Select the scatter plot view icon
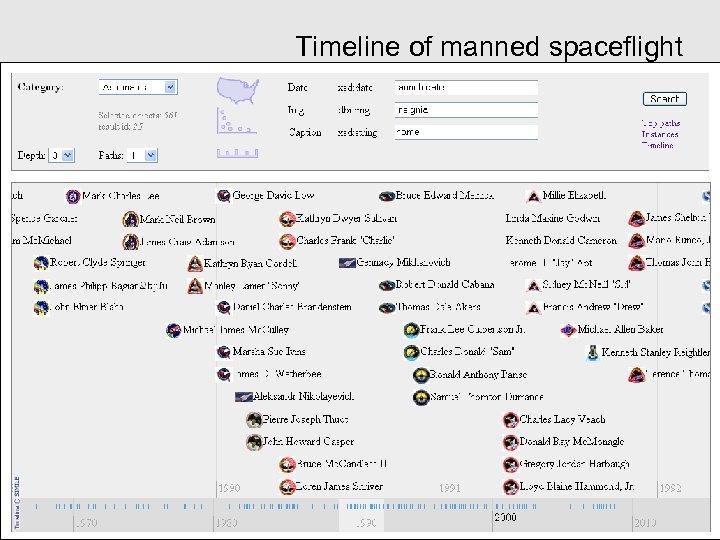The width and height of the screenshot is (720, 540). [x=236, y=121]
